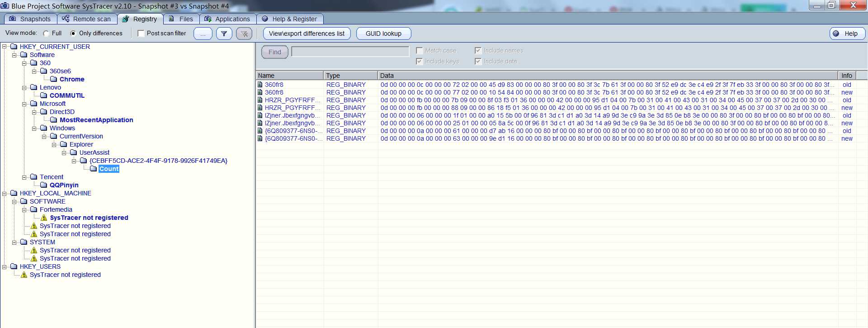
Task: Collapse the Direct3D key node
Action: [34, 112]
